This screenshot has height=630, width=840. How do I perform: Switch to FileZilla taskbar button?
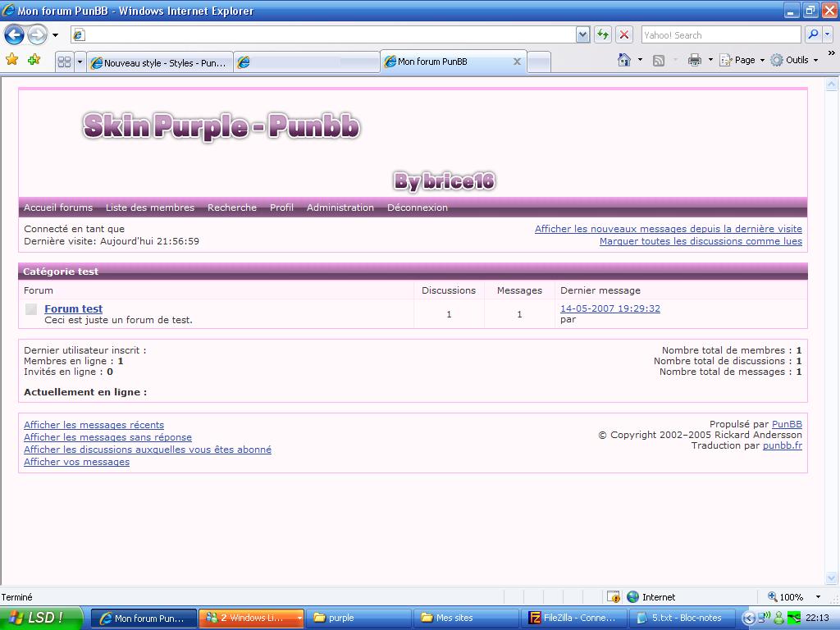coord(574,619)
